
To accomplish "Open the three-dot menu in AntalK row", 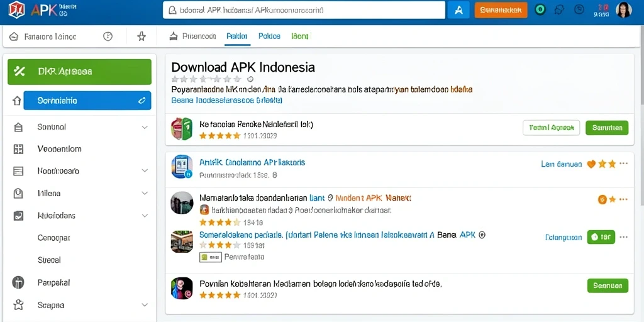I will pos(623,164).
